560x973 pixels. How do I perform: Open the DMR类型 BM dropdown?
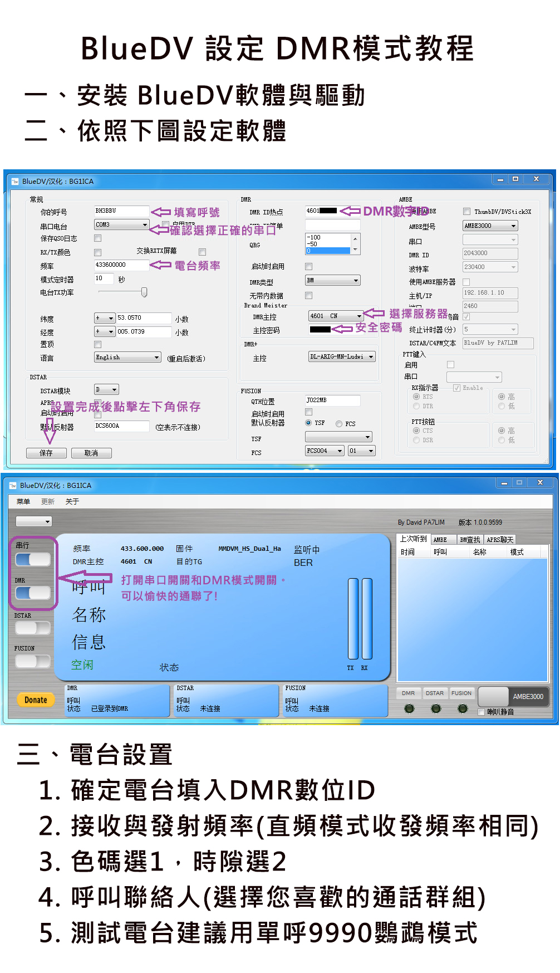point(333,281)
